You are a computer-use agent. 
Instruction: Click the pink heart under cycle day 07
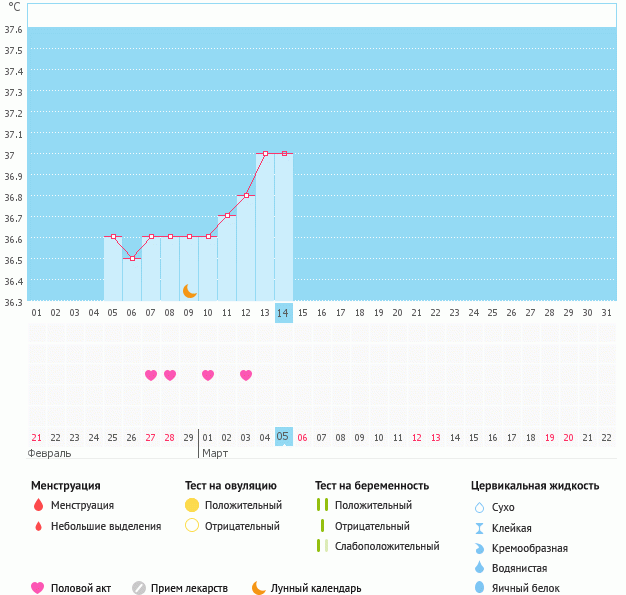(151, 375)
